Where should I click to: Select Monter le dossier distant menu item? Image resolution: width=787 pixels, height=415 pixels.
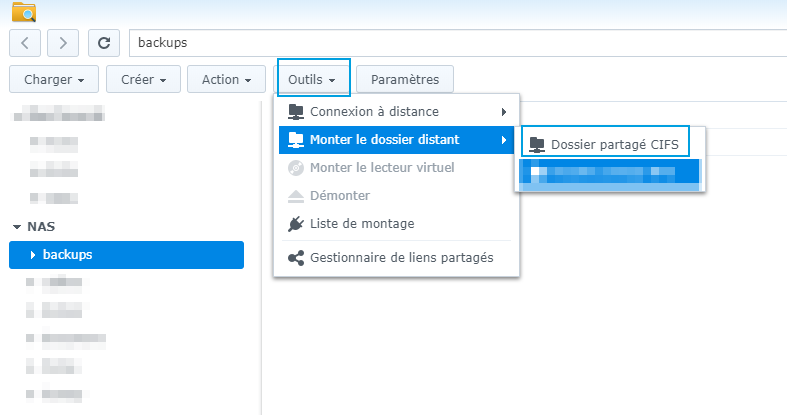click(x=384, y=139)
